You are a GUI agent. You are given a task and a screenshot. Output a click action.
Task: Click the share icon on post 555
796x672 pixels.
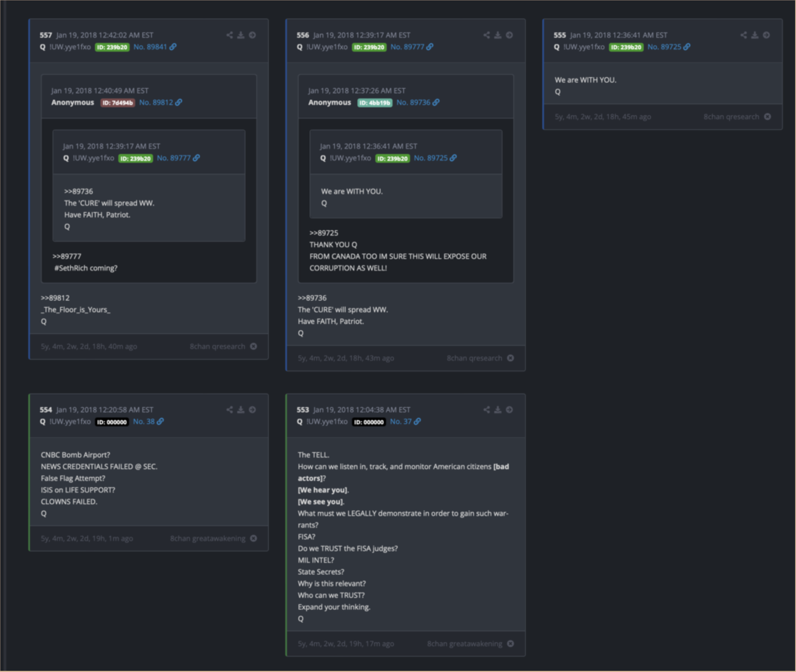tap(743, 35)
